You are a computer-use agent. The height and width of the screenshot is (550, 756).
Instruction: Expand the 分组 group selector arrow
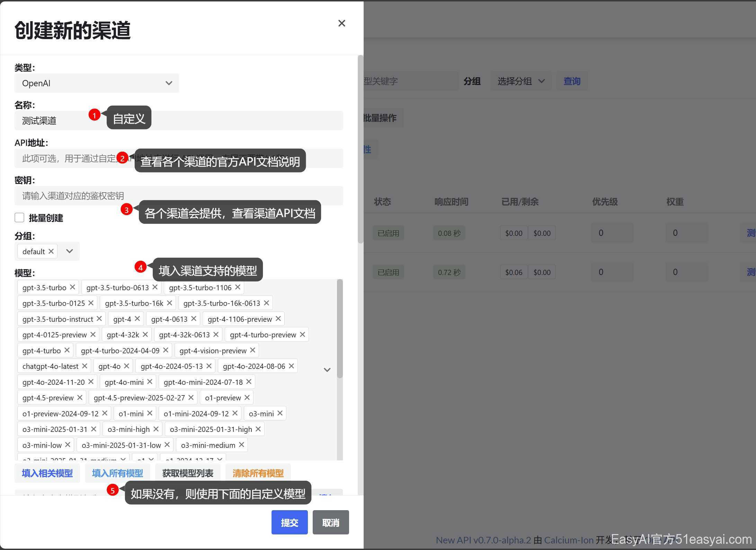pyautogui.click(x=70, y=251)
